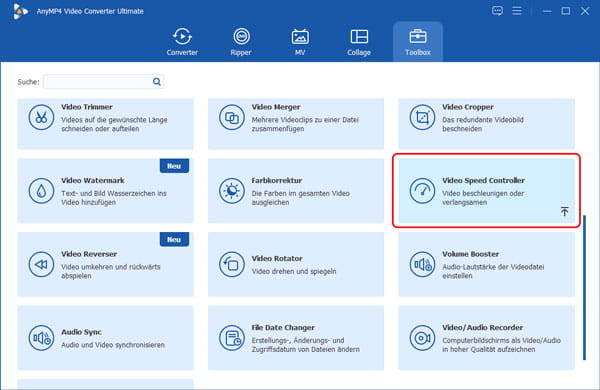Click the Neu badge on Video Reverser
The image size is (600, 390).
[x=174, y=239]
